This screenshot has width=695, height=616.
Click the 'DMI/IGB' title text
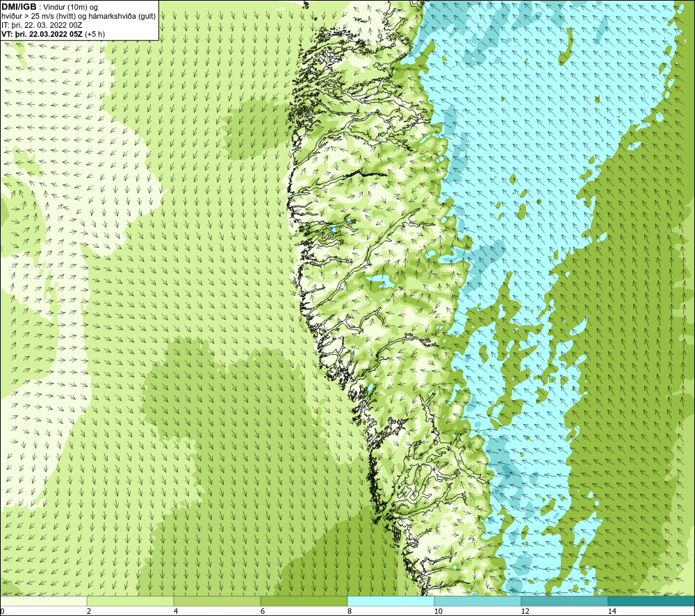coord(19,7)
